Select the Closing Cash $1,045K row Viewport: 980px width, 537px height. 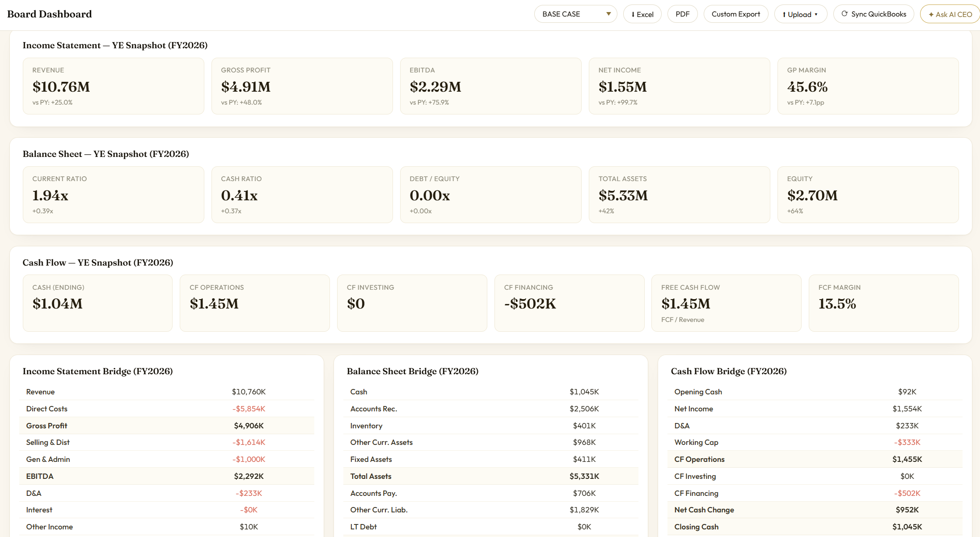point(815,527)
